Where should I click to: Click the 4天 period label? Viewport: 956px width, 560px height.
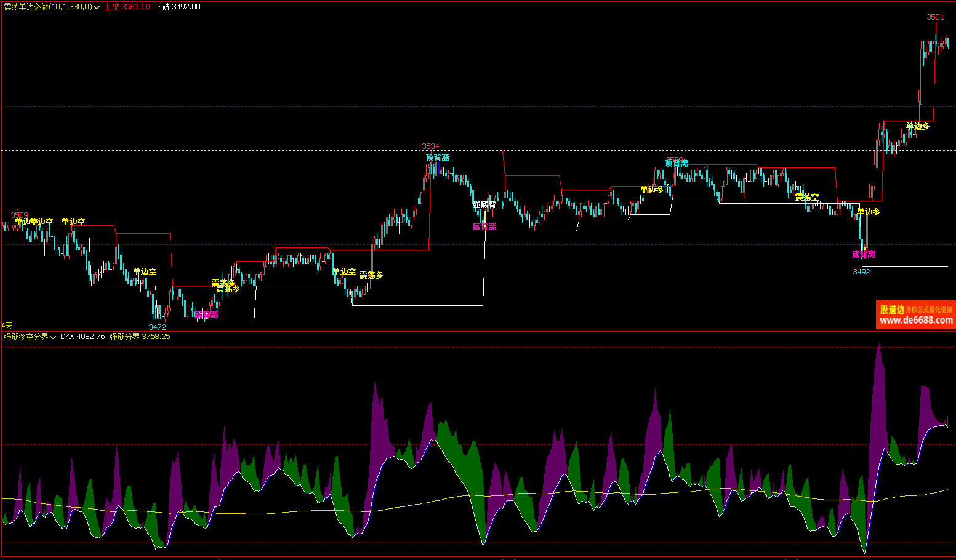pyautogui.click(x=7, y=326)
